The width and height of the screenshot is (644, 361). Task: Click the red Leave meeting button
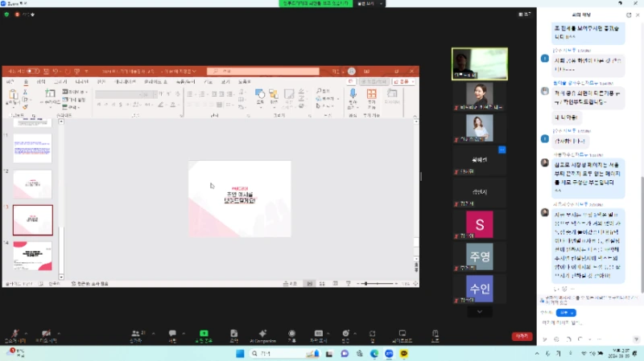coord(522,336)
